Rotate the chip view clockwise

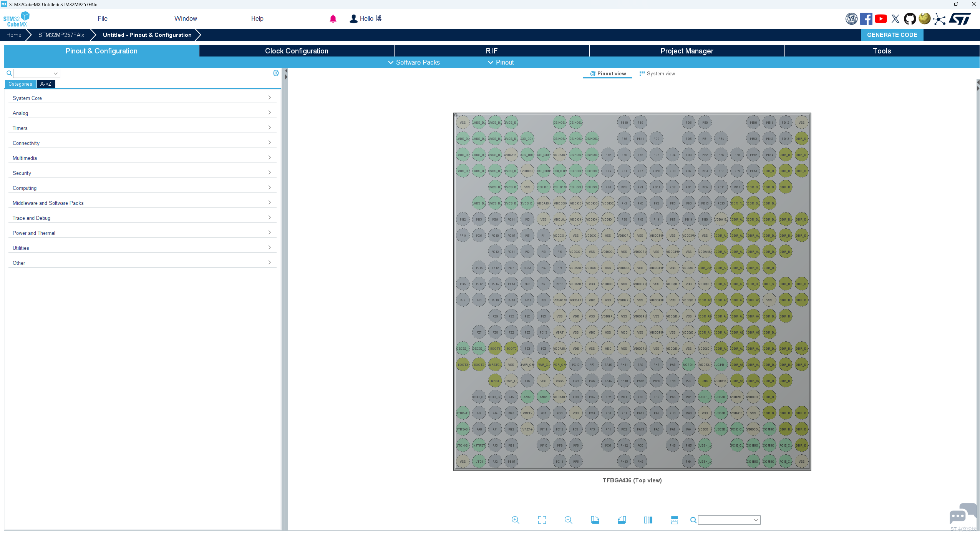click(x=595, y=520)
